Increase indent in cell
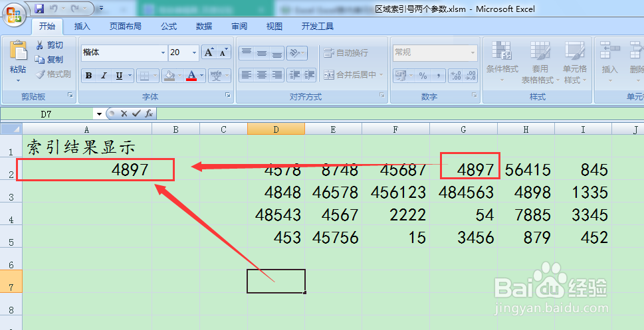This screenshot has height=330, width=644. (309, 75)
